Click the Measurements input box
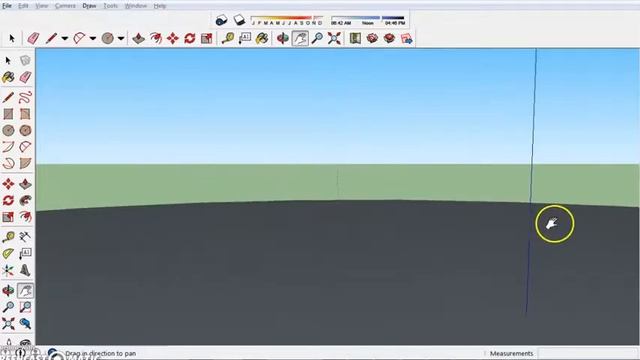This screenshot has width=640, height=360. [x=588, y=353]
